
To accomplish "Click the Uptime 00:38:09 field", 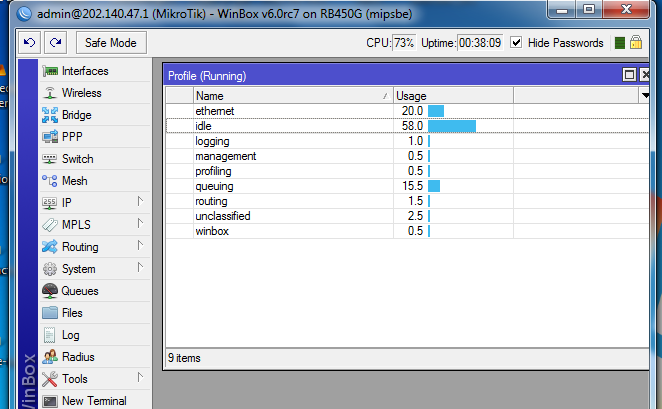I will [480, 43].
